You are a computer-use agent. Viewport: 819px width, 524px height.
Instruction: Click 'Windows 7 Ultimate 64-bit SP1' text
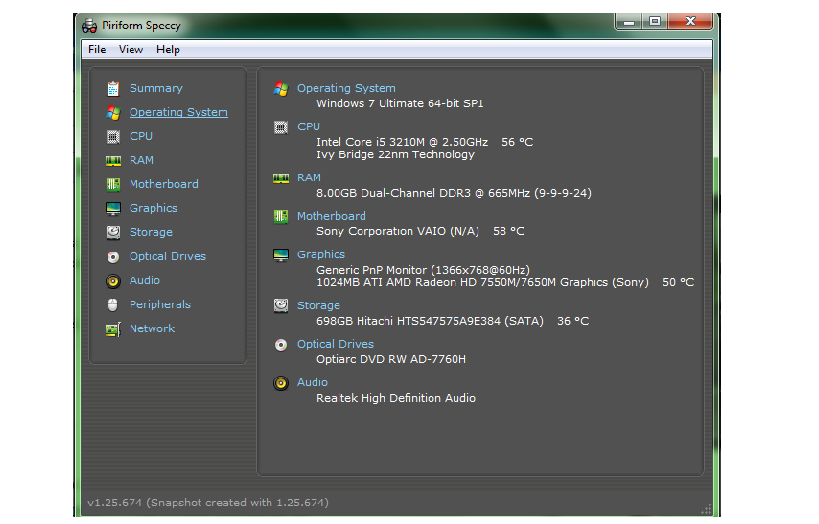click(400, 103)
